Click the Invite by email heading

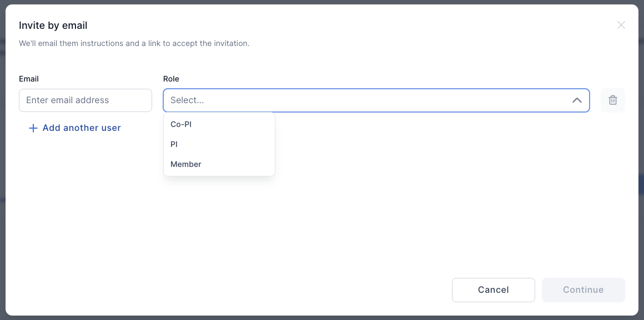[x=53, y=26]
